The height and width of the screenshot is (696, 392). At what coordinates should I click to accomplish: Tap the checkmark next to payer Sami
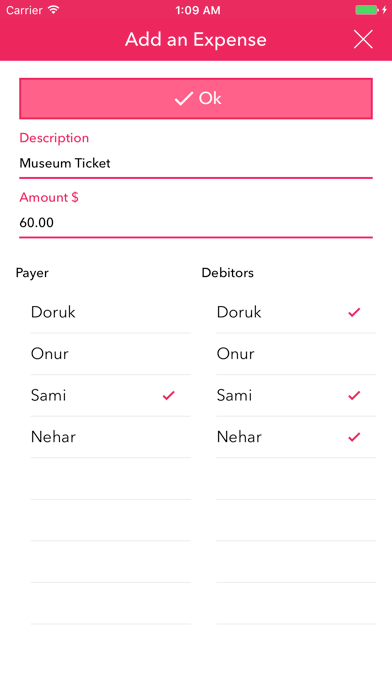[169, 395]
